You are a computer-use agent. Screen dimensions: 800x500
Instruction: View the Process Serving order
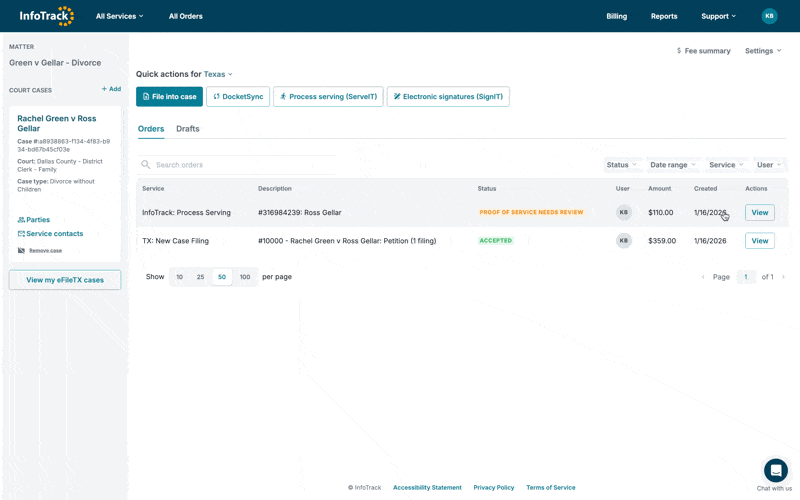760,213
